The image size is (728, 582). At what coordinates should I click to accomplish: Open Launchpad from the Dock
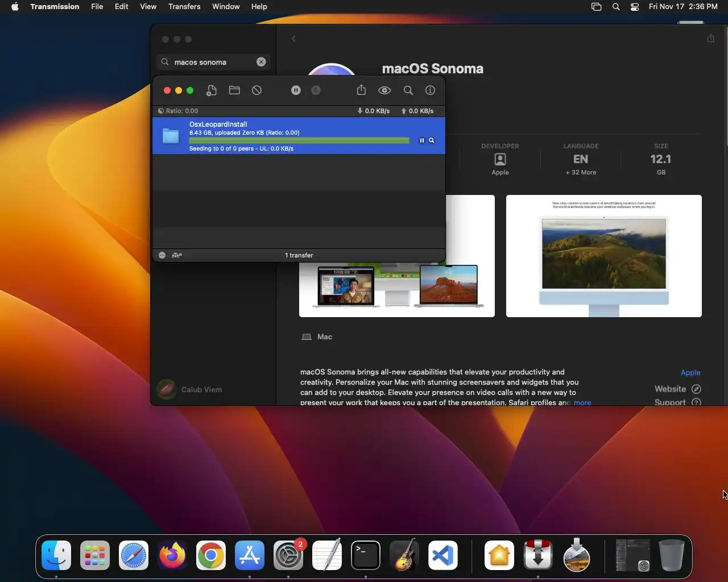click(95, 555)
